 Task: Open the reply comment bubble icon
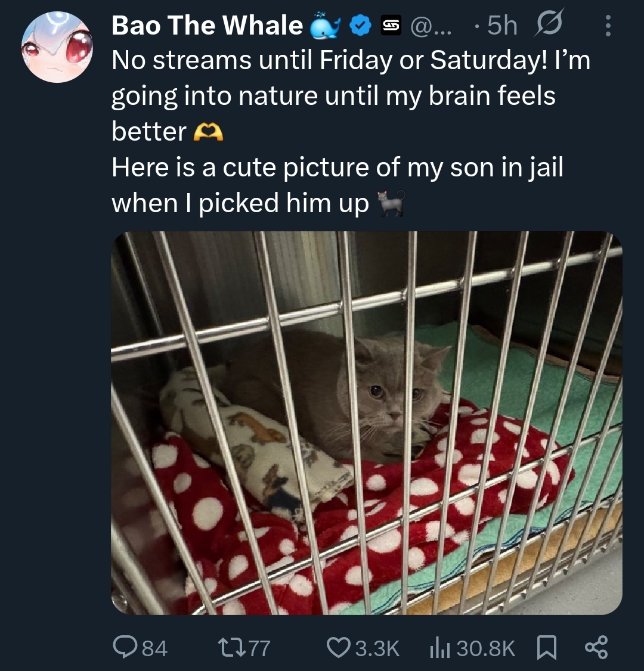pos(124,647)
